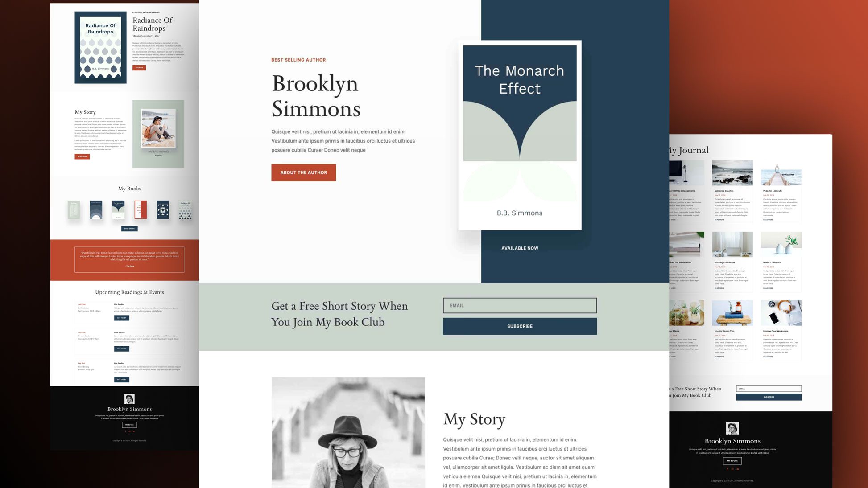Expand the 'Upcoming Readings & Events' list

(x=129, y=291)
